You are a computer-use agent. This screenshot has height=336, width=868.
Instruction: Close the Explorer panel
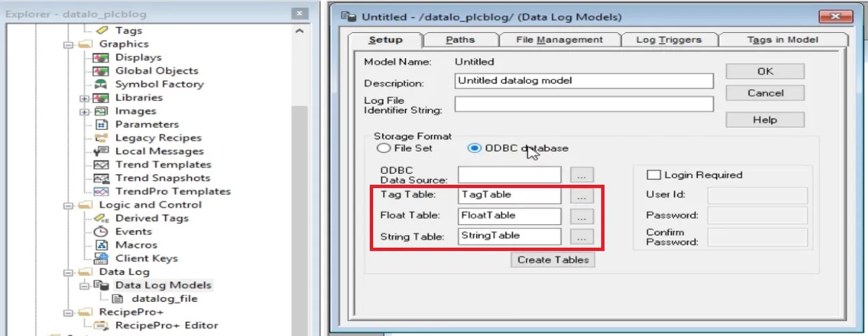point(301,13)
